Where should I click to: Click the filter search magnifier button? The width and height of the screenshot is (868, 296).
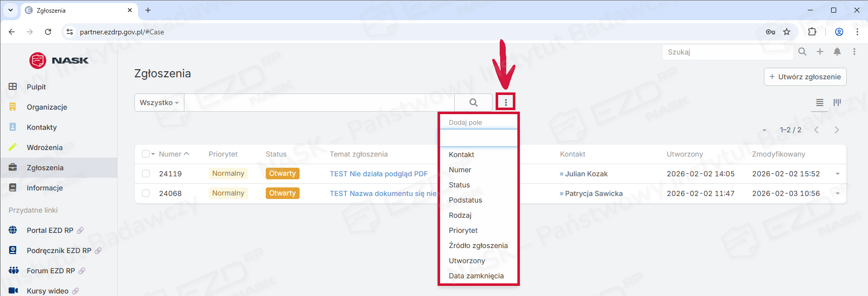[x=473, y=103]
